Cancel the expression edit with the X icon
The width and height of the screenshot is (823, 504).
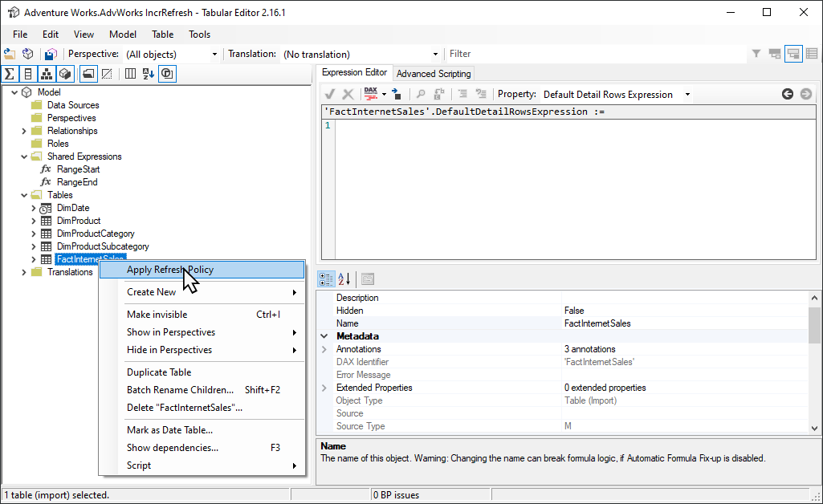click(x=347, y=94)
